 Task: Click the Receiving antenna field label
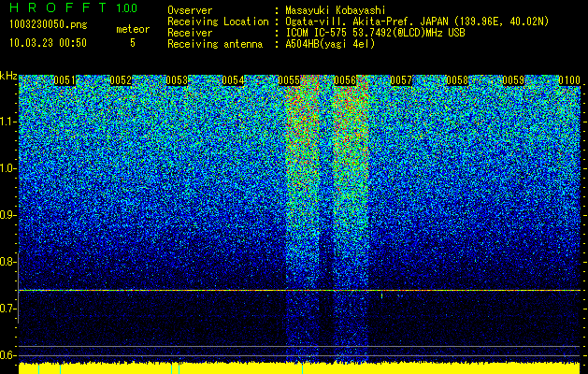(x=215, y=44)
